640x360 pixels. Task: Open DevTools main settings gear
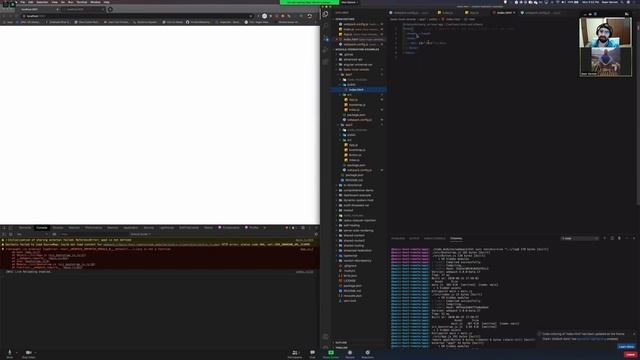[303, 228]
